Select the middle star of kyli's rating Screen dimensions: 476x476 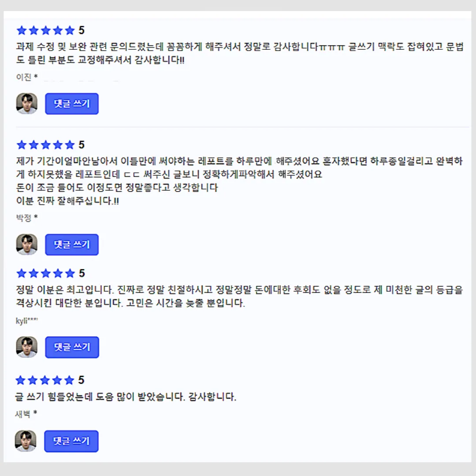pyautogui.click(x=45, y=273)
